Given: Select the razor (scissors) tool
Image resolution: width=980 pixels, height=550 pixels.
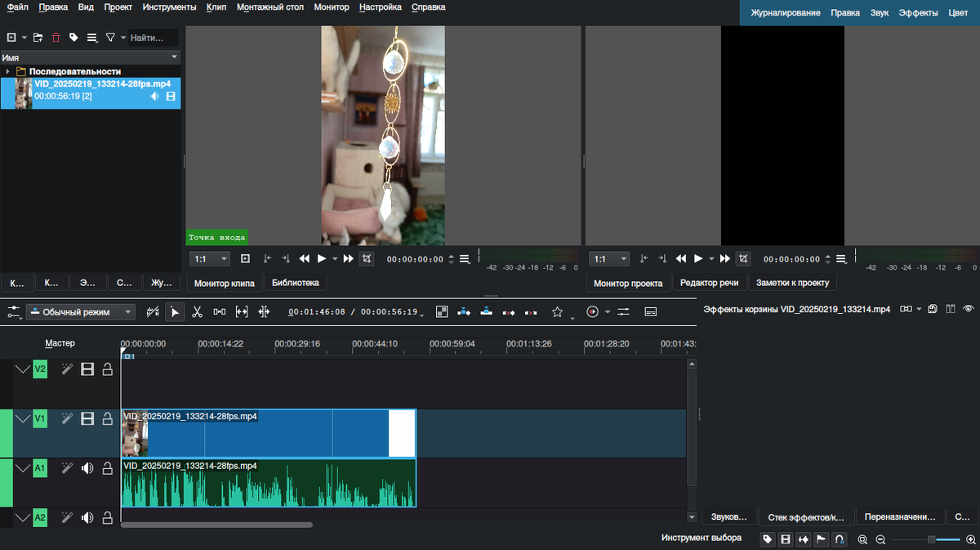Looking at the screenshot, I should (197, 311).
